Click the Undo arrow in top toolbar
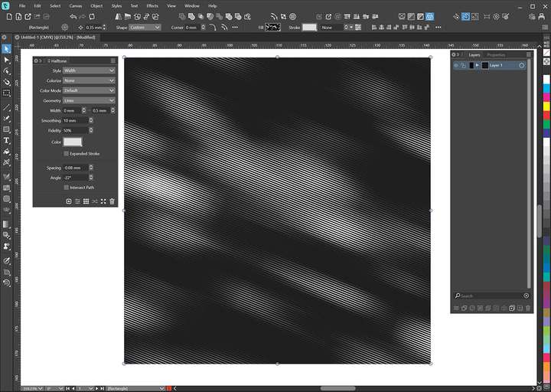 click(73, 16)
